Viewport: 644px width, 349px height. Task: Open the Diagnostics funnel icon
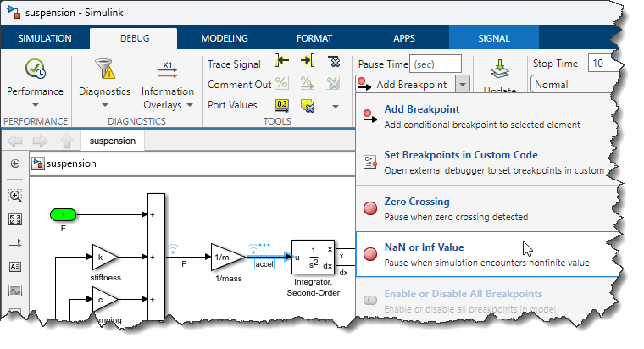click(105, 69)
